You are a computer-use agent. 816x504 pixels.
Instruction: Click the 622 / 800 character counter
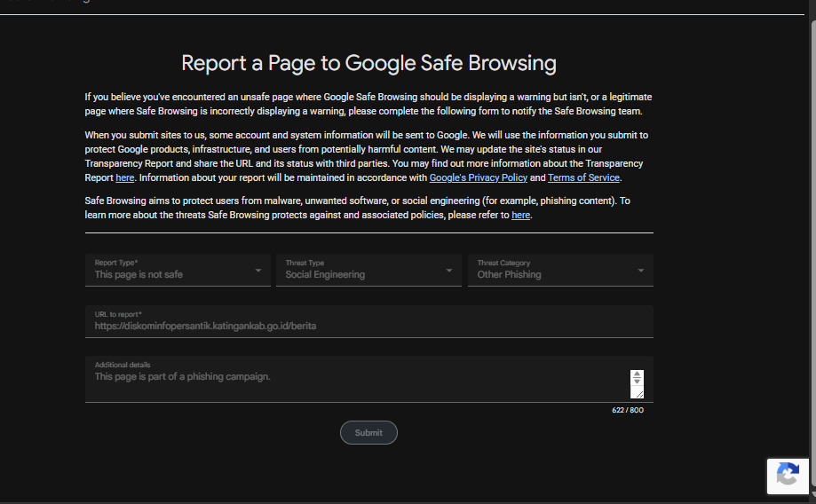click(x=628, y=410)
